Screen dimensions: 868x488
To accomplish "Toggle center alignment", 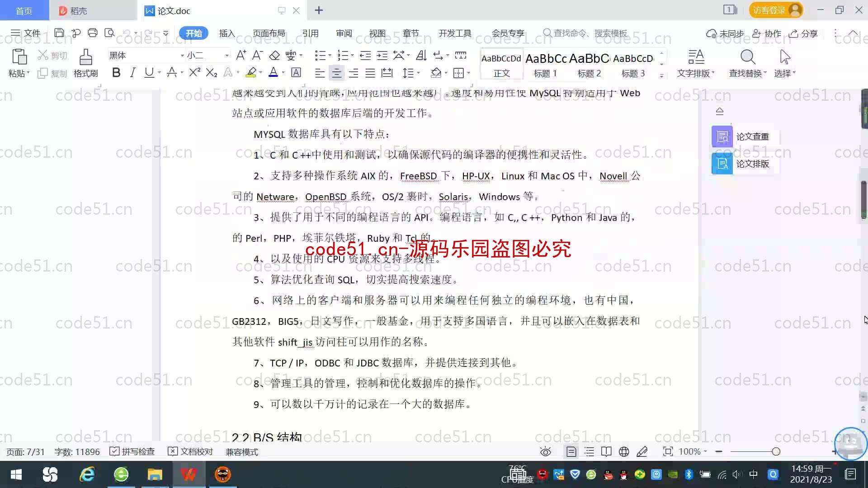I will [336, 73].
